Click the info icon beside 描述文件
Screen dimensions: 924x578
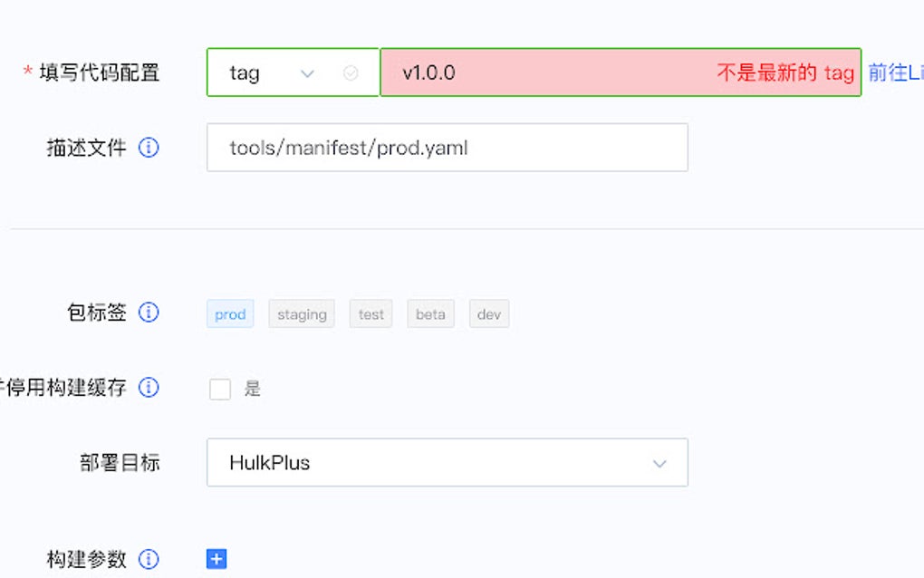[148, 148]
